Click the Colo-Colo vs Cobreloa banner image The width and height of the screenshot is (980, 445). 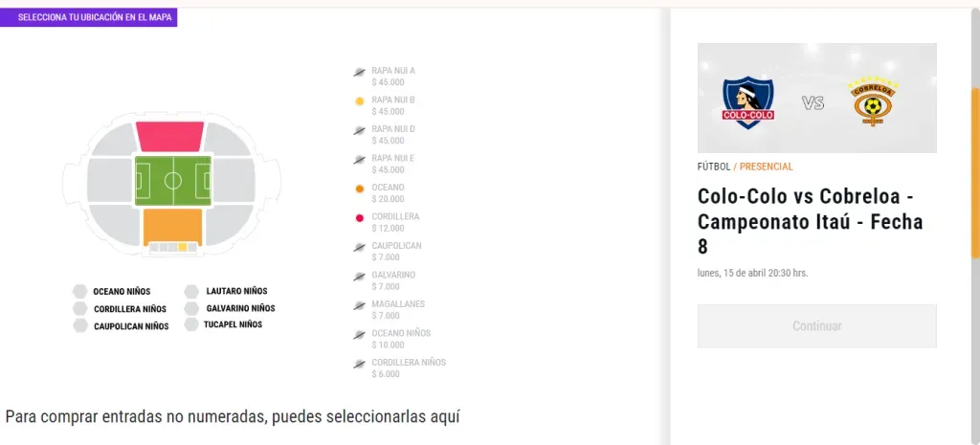tap(816, 98)
